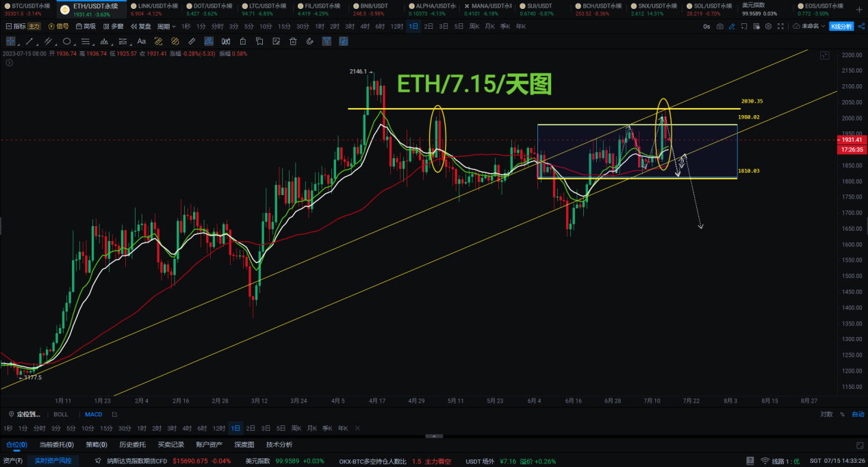Image resolution: width=868 pixels, height=467 pixels.
Task: Open the 信号 signals menu
Action: pyautogui.click(x=59, y=26)
